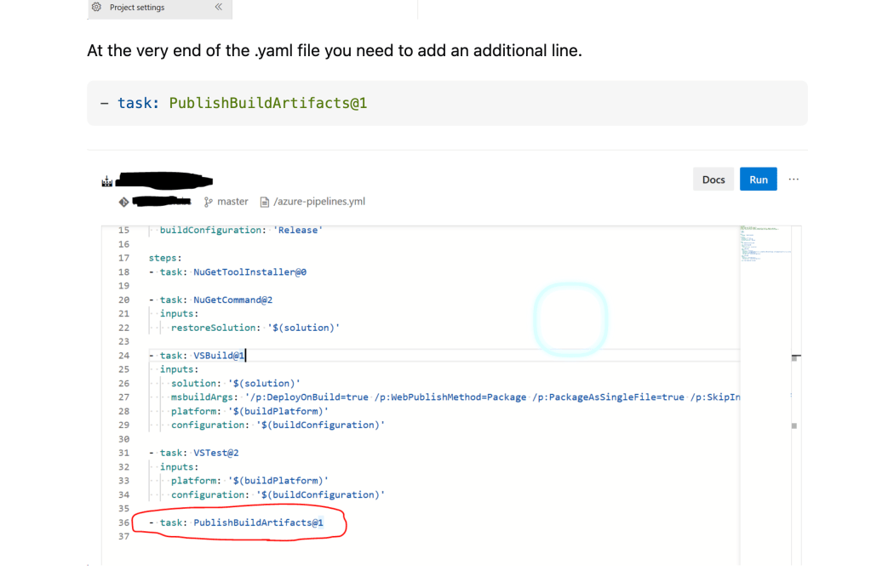Click the 'steps:' line
The width and height of the screenshot is (871, 588).
coord(165,258)
